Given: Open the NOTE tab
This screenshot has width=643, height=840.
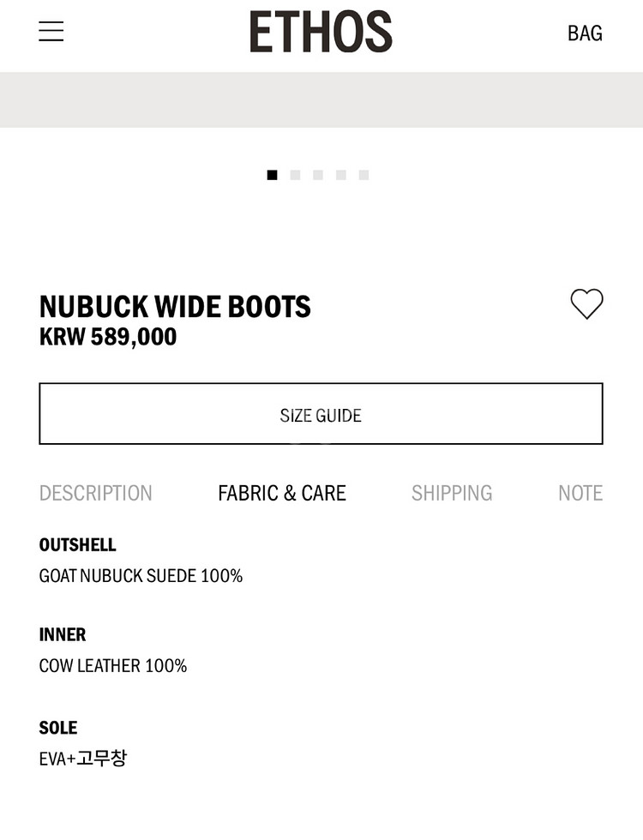Looking at the screenshot, I should [x=580, y=493].
